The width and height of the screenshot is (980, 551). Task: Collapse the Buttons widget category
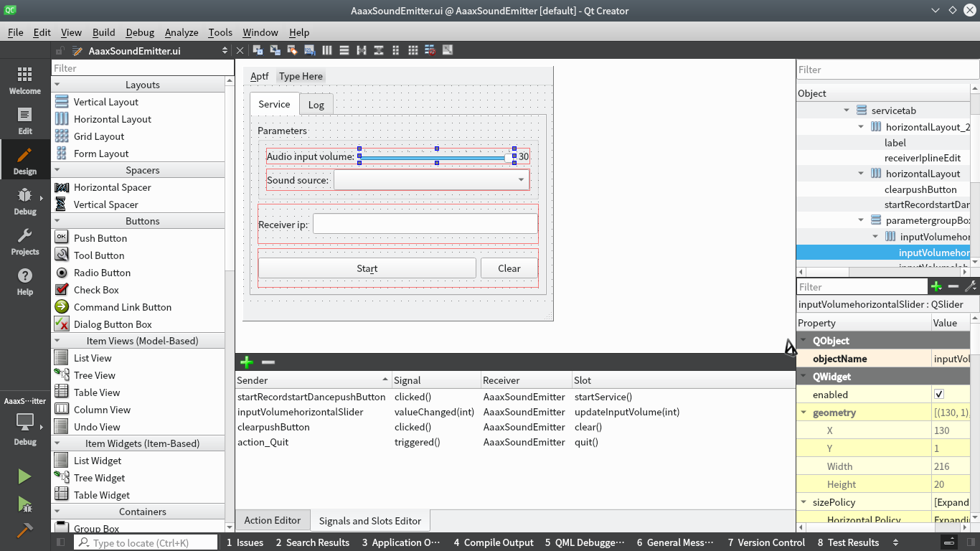tap(57, 221)
